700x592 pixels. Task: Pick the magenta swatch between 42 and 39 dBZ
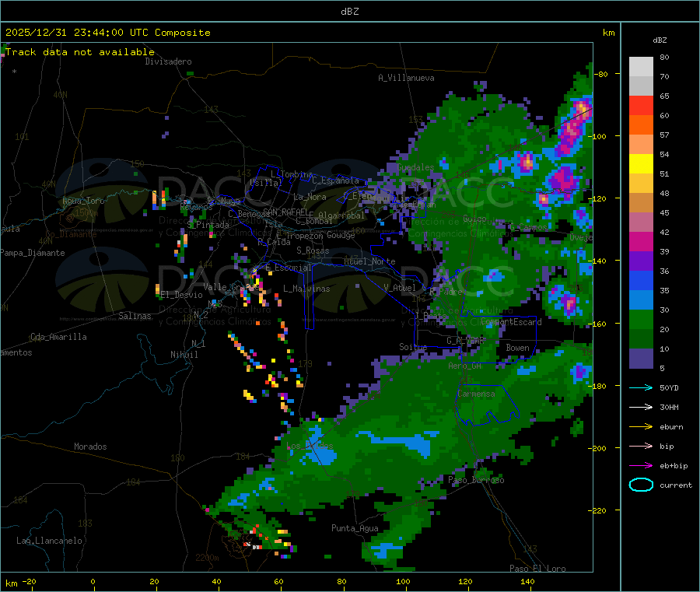tap(641, 241)
